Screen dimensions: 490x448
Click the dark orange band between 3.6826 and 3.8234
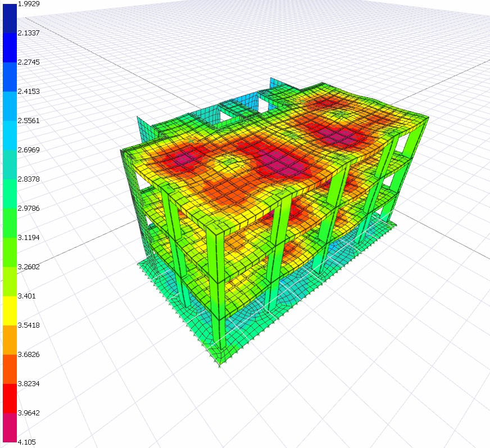10,369
